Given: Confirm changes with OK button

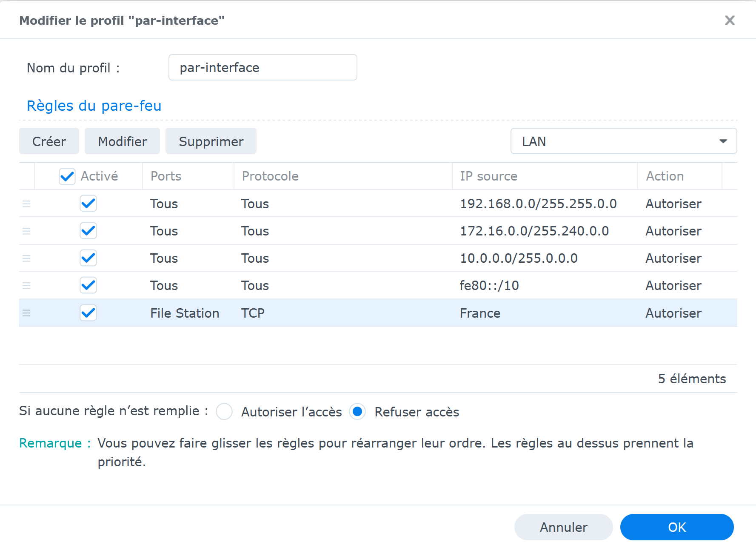Looking at the screenshot, I should click(676, 527).
